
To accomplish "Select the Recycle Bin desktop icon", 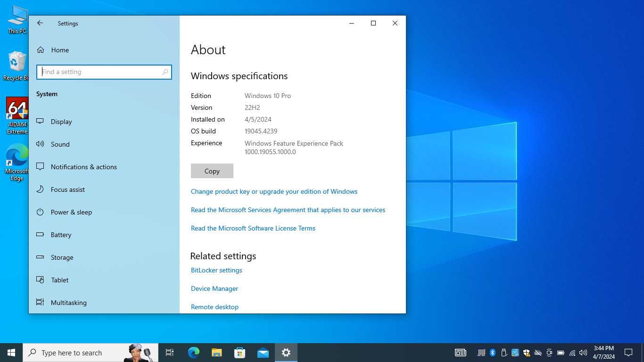I will [x=17, y=66].
